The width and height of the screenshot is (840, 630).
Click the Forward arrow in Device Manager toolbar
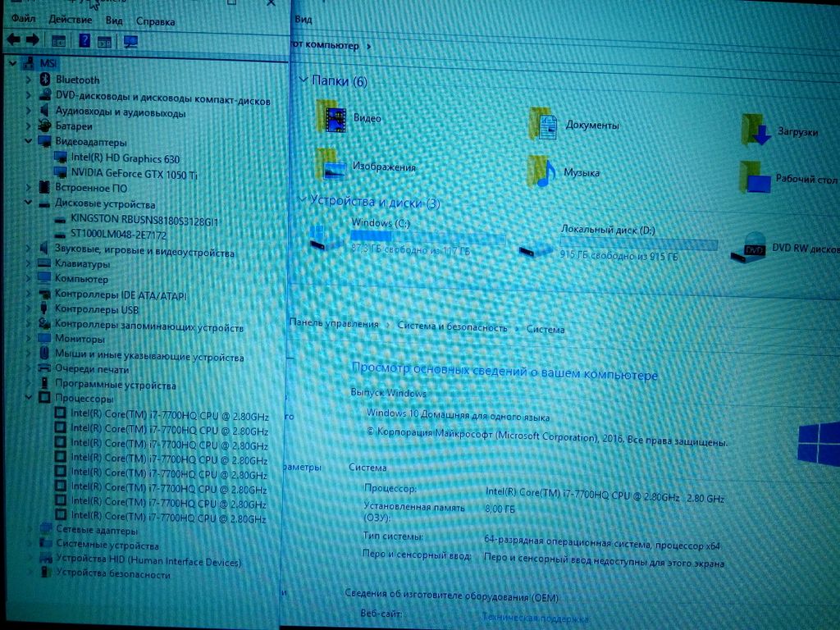click(x=33, y=39)
